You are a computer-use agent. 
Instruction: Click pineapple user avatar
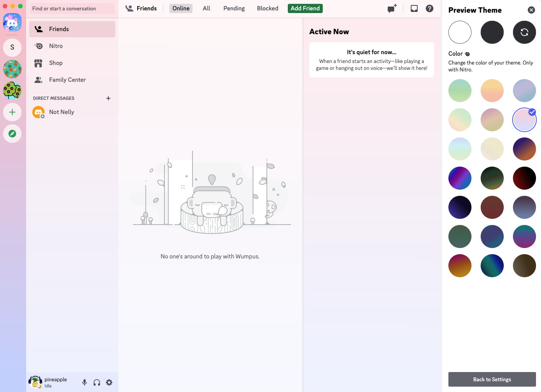(x=35, y=382)
